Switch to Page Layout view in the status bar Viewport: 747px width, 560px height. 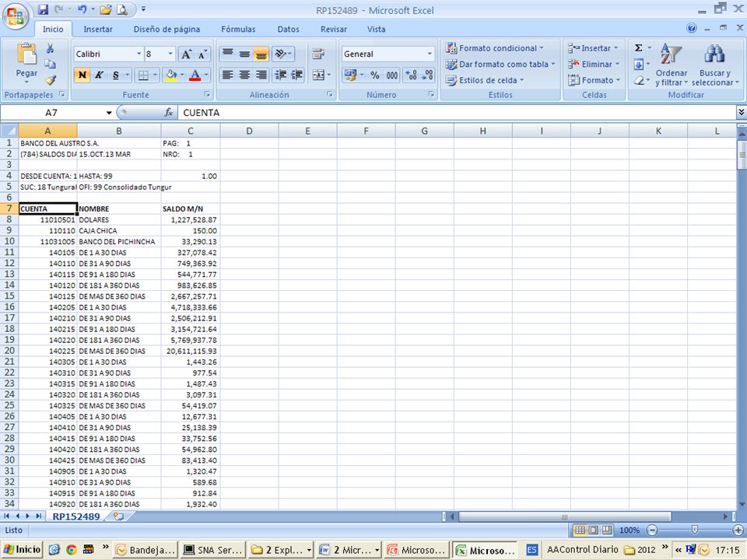tap(594, 530)
